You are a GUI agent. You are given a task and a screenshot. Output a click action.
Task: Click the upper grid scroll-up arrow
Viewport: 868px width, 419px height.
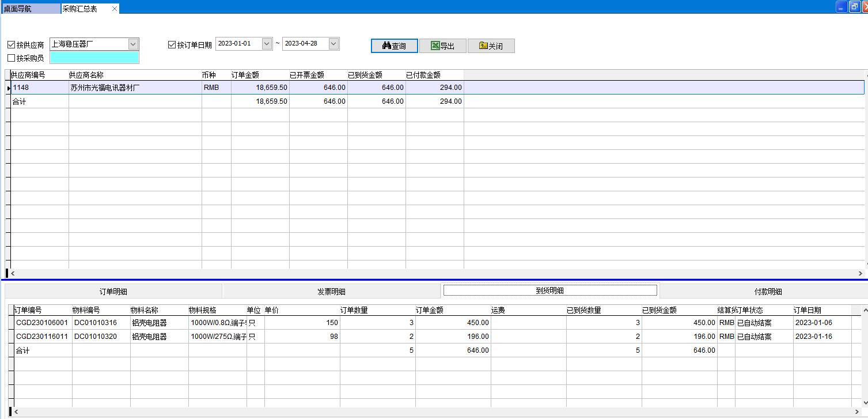tap(865, 76)
